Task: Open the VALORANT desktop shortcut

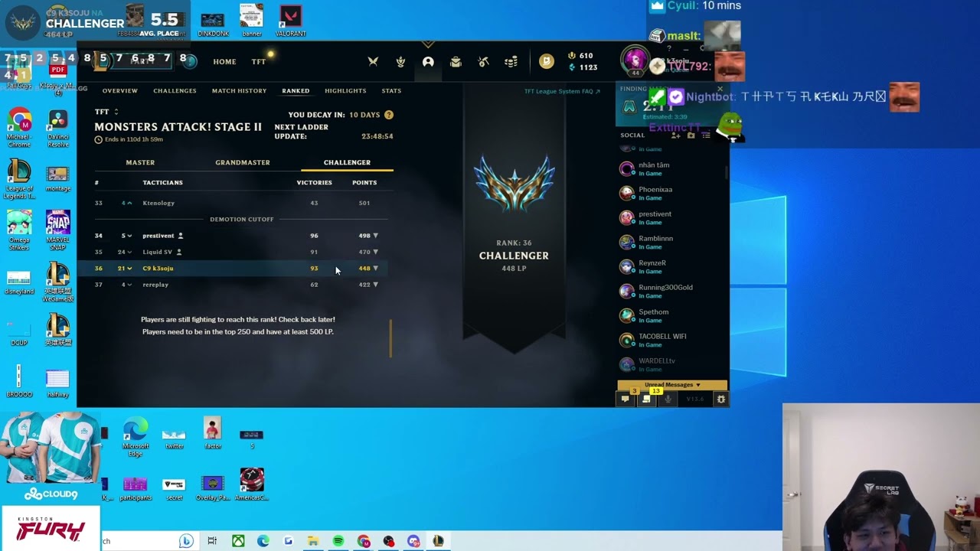Action: (290, 21)
